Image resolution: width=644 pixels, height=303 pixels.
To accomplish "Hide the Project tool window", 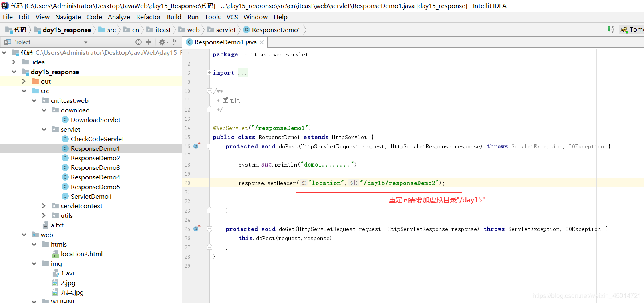I will point(175,42).
